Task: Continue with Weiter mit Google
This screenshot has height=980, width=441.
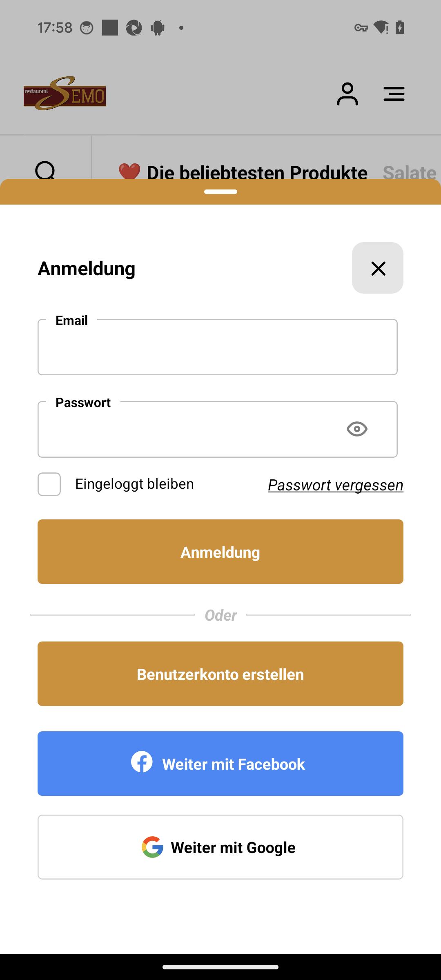Action: tap(220, 847)
